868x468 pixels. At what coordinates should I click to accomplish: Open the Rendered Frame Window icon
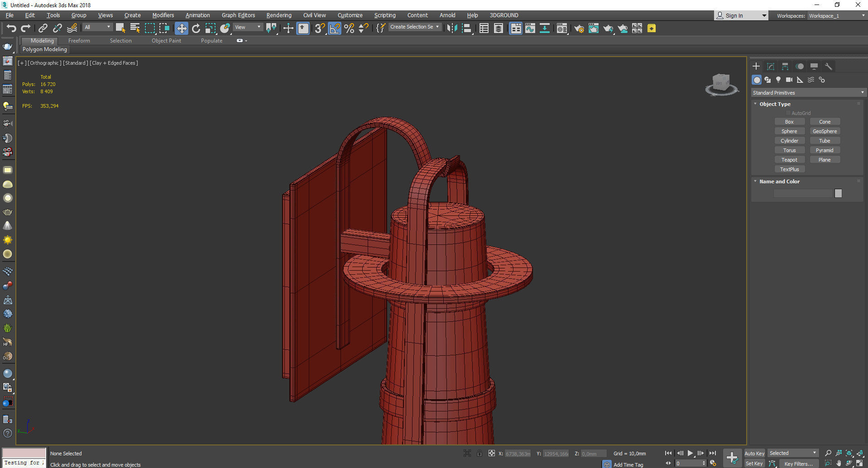click(x=593, y=29)
